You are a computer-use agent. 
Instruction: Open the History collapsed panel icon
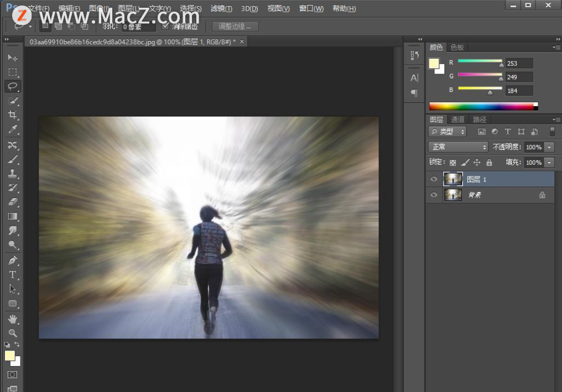(414, 55)
